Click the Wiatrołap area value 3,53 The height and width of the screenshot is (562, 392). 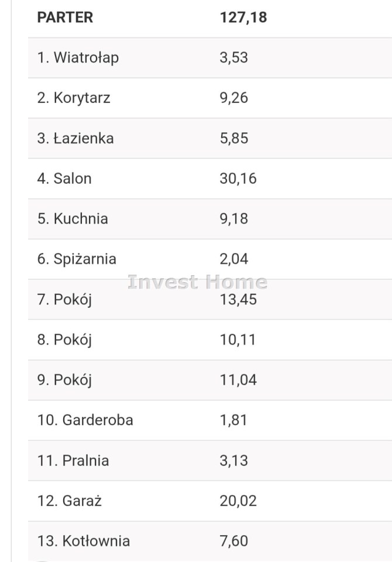pyautogui.click(x=233, y=57)
